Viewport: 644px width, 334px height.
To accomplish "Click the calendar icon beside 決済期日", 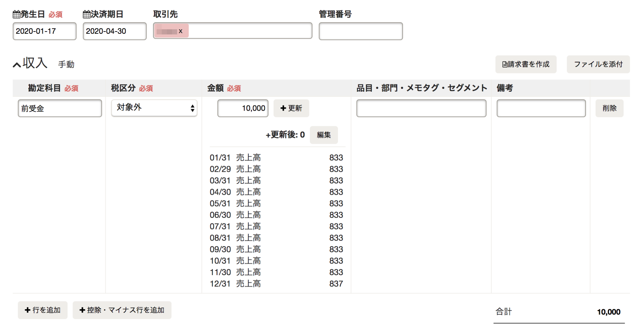I will [86, 14].
